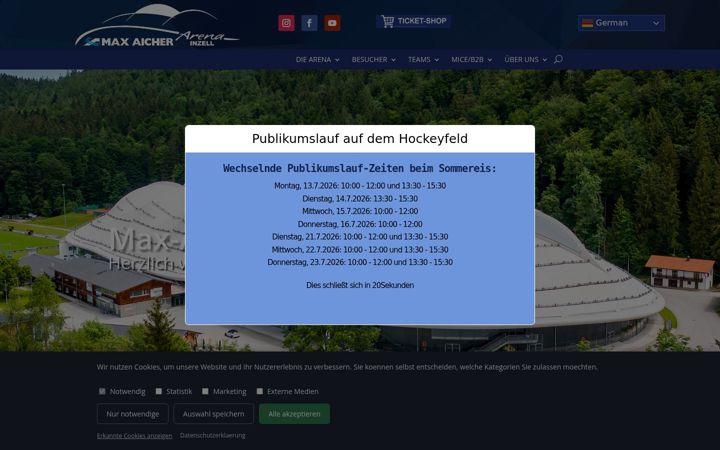Enable the Externe Medien cookie checkbox

click(x=259, y=391)
